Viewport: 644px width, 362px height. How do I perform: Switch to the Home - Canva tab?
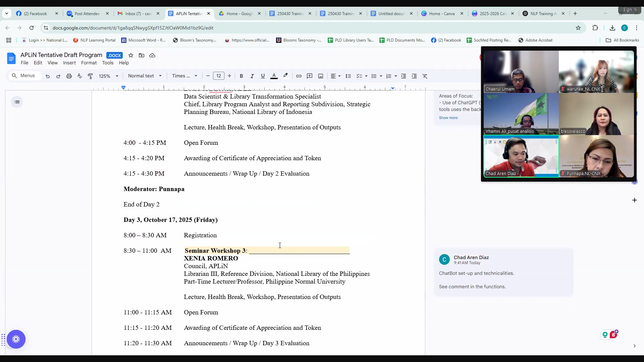click(441, 13)
